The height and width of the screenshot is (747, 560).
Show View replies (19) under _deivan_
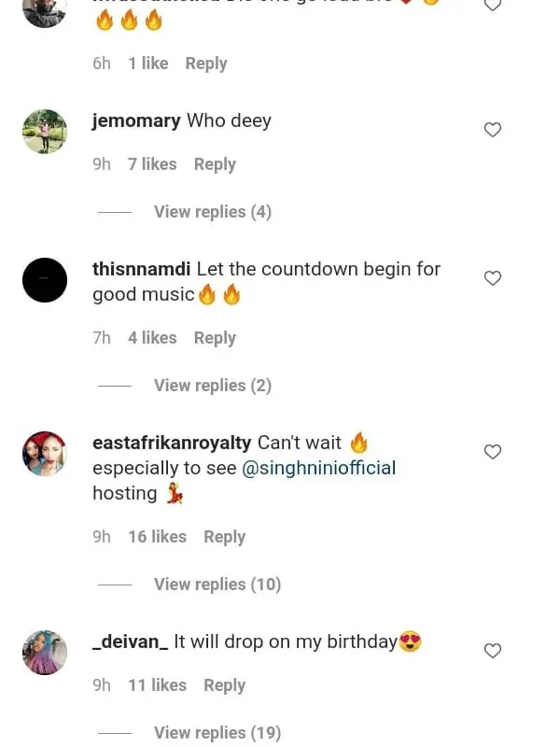pos(217,733)
